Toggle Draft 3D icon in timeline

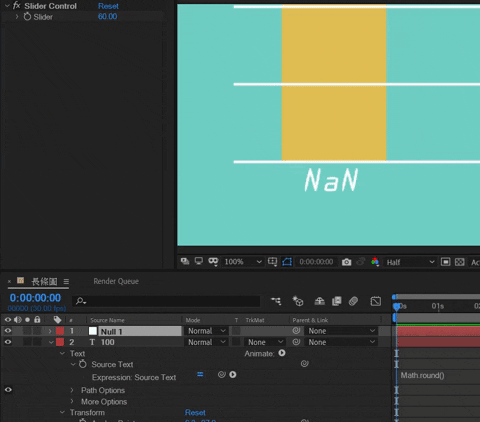[x=298, y=301]
